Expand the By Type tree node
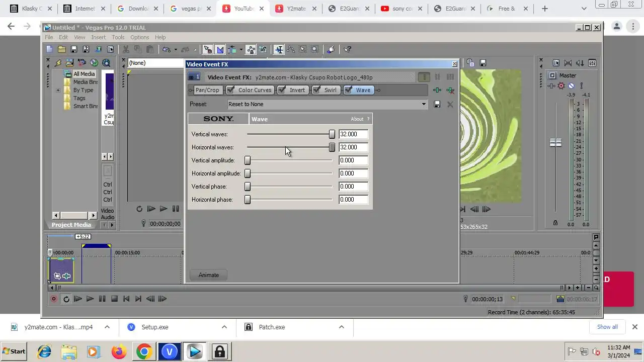The height and width of the screenshot is (362, 644). point(58,90)
